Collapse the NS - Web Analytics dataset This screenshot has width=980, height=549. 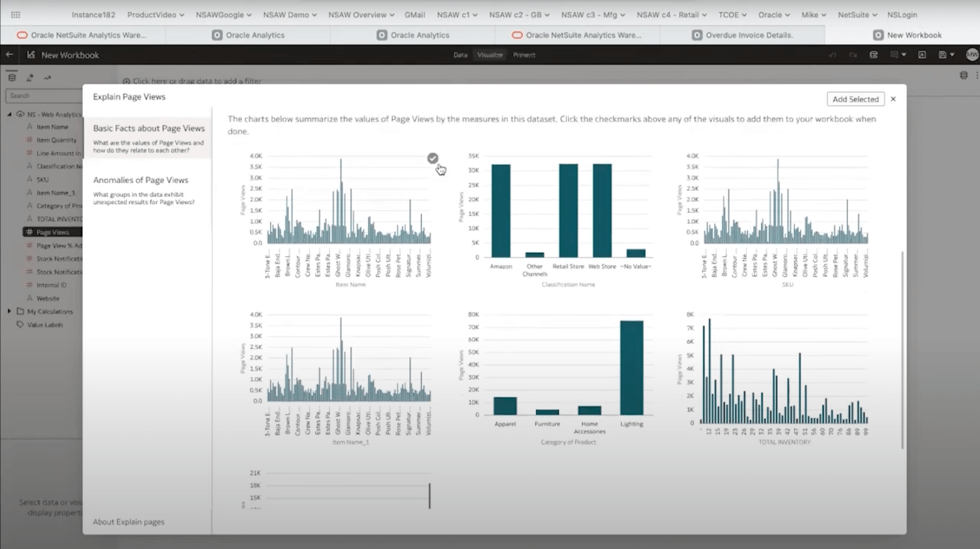[x=10, y=115]
